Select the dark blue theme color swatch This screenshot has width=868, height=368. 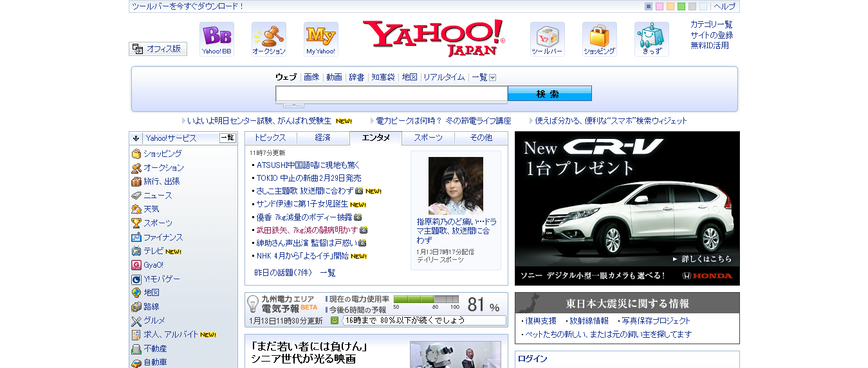coord(649,6)
